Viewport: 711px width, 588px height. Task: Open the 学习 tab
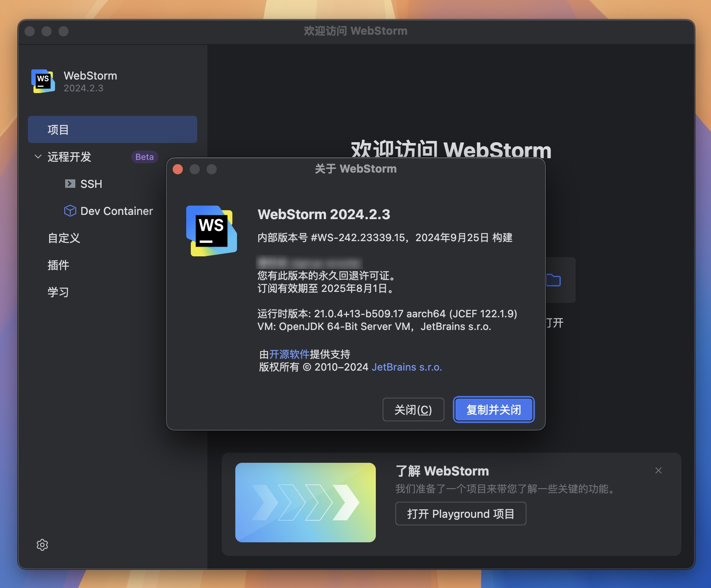58,292
